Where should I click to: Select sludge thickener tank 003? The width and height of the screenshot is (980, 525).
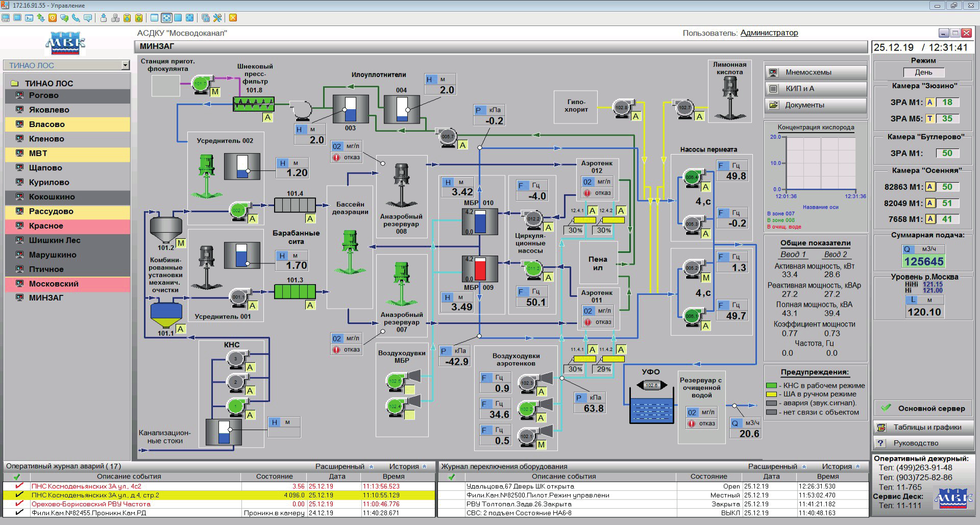point(351,108)
